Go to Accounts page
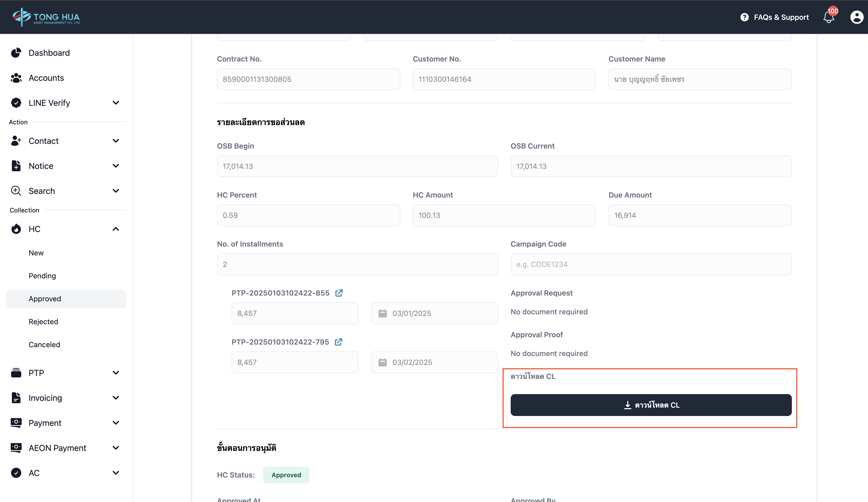 tap(66, 78)
